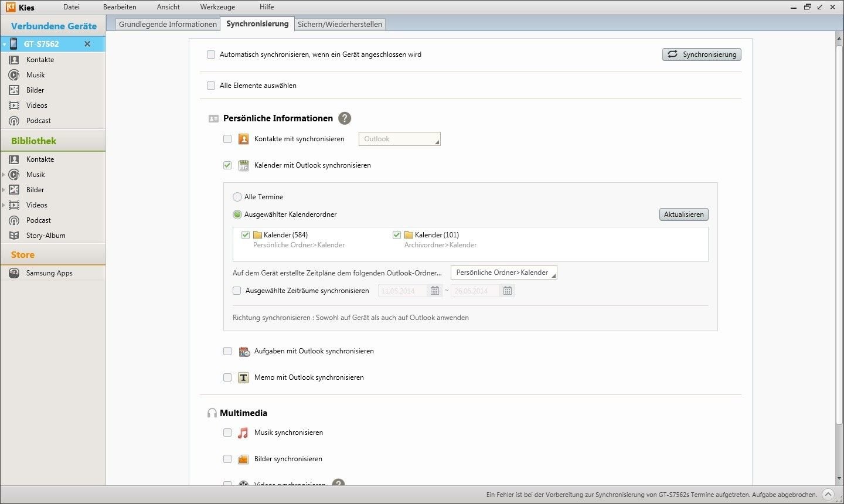Check Memo mit Outlook synchronisieren

(227, 377)
